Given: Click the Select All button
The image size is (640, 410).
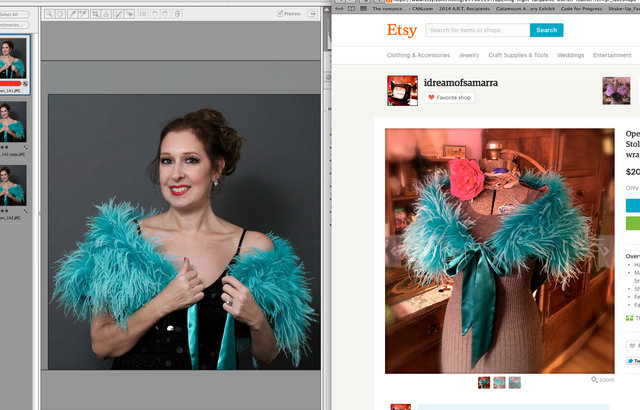Looking at the screenshot, I should click(x=14, y=14).
